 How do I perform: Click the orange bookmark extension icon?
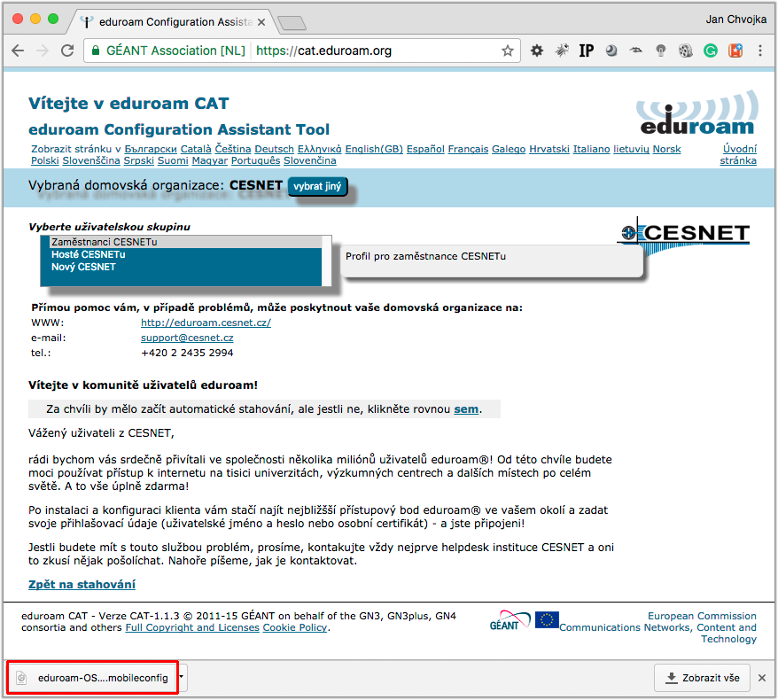(x=735, y=51)
